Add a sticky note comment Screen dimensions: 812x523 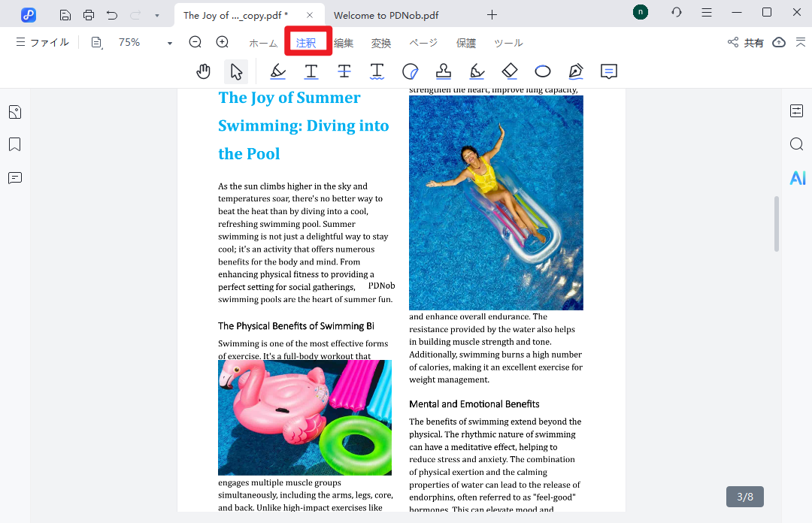tap(609, 71)
